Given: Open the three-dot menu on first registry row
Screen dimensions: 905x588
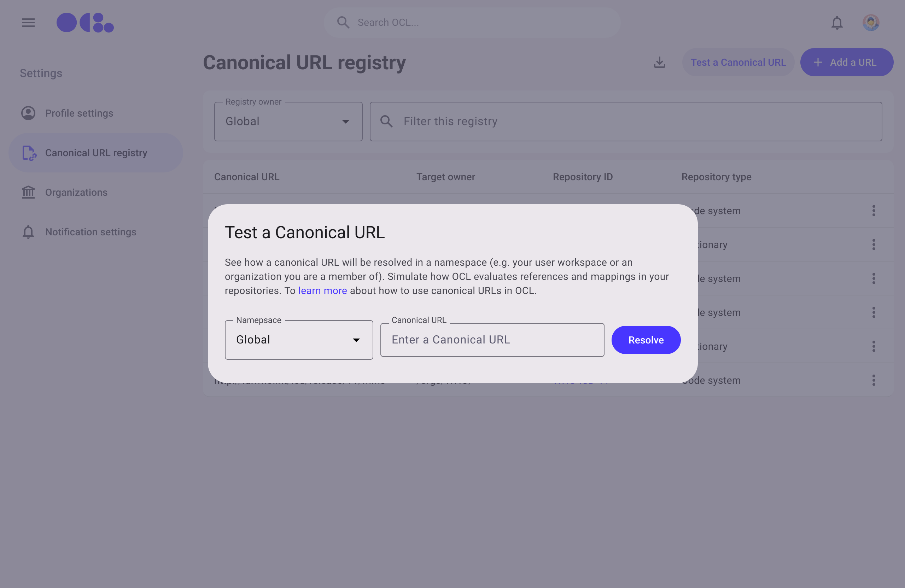Looking at the screenshot, I should click(x=874, y=211).
